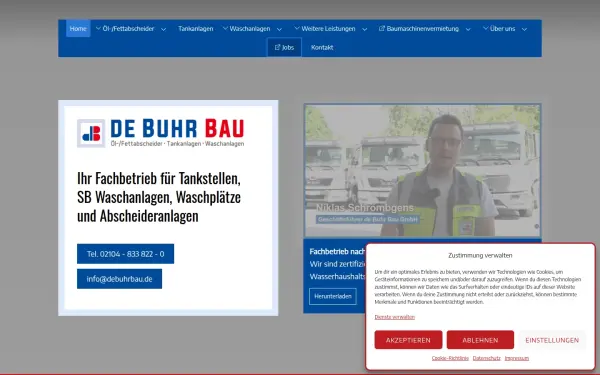Open the Baumaschinenvermietung menu link

[x=422, y=29]
